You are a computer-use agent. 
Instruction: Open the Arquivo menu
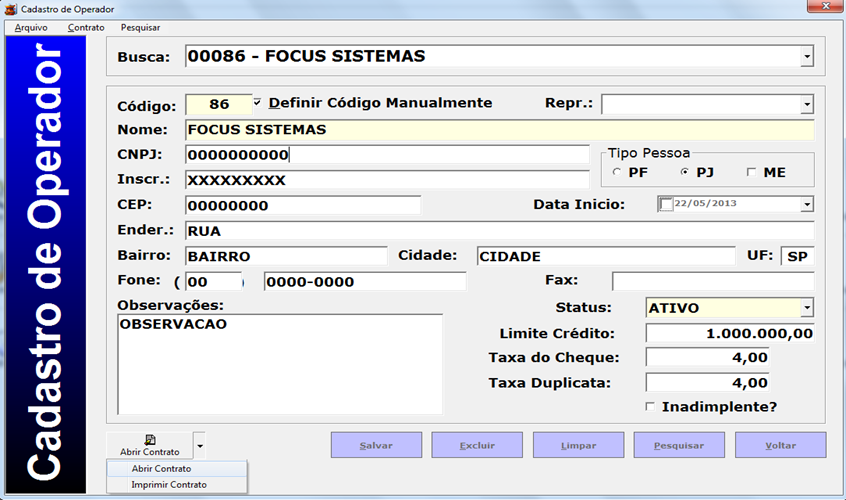click(31, 28)
